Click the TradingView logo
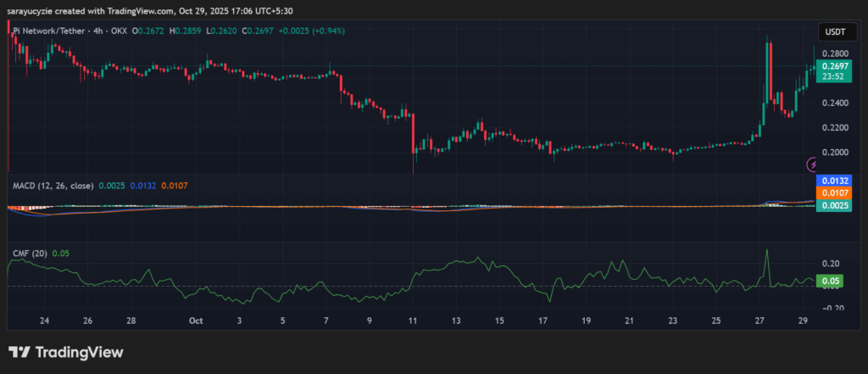868x374 pixels. tap(66, 352)
